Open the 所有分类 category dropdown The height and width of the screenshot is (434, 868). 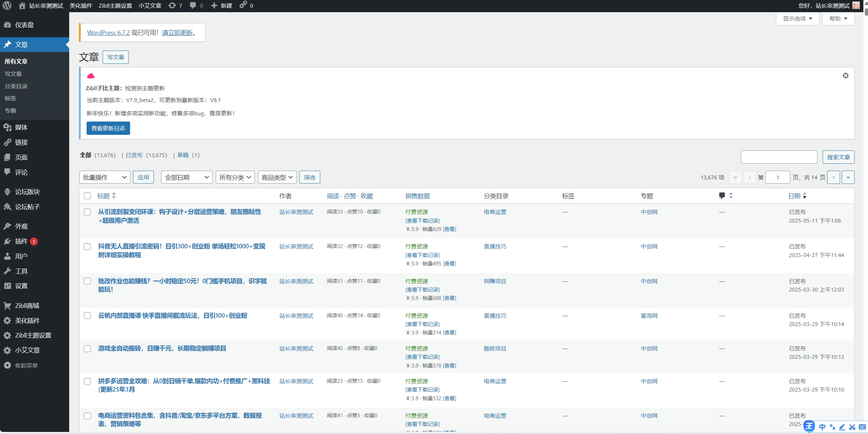[235, 177]
